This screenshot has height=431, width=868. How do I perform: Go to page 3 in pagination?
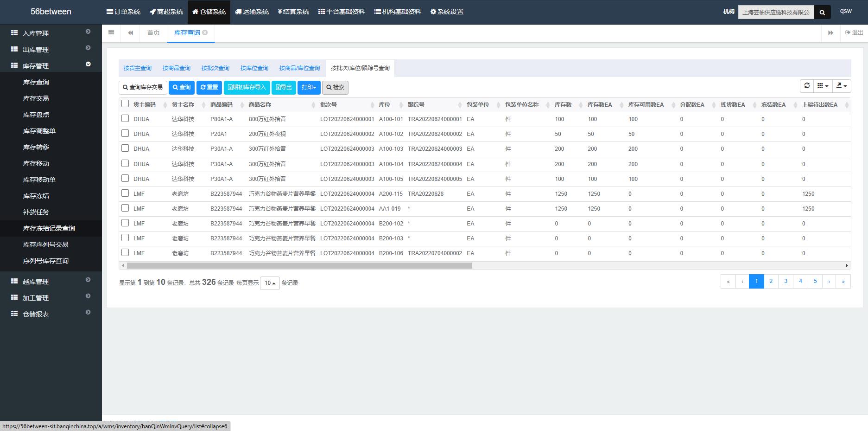(x=786, y=281)
